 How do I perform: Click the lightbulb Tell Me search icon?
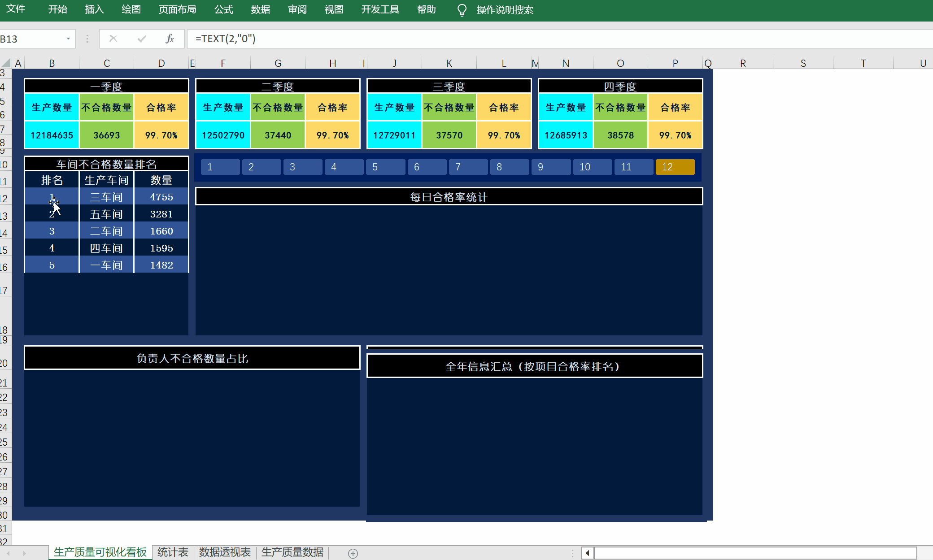pos(462,10)
